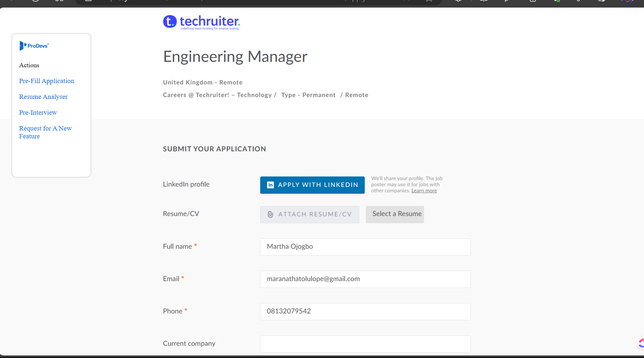
Task: Click the Engineering Manager heading
Action: click(x=235, y=57)
